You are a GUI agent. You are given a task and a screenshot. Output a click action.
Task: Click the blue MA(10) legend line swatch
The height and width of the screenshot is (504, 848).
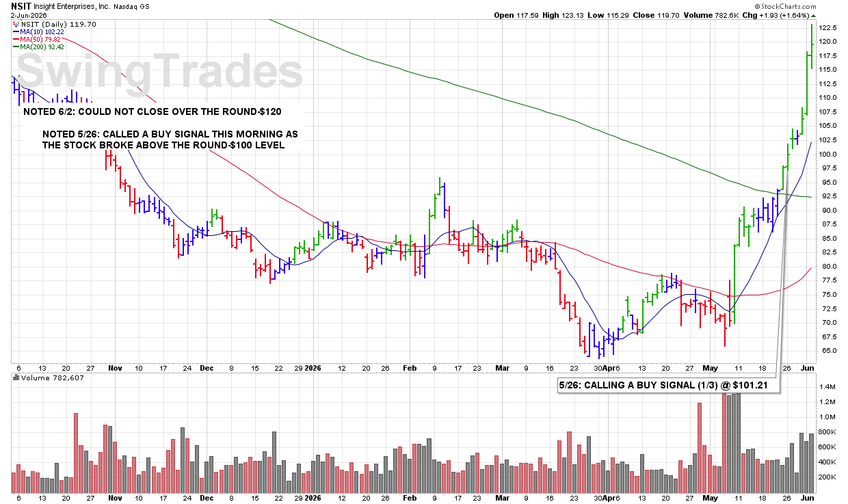point(16,31)
